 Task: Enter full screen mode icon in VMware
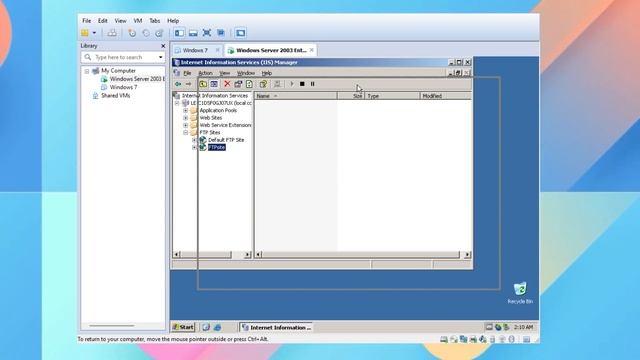207,33
